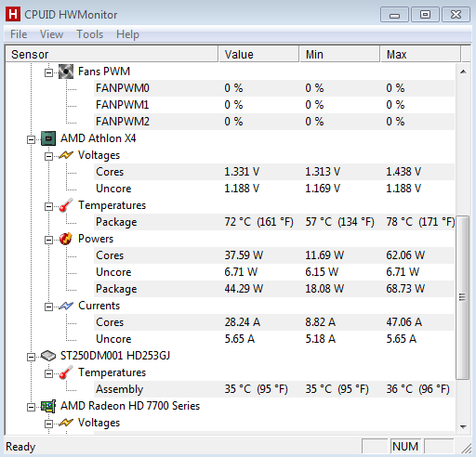The height and width of the screenshot is (457, 476).
Task: Click the Max column header
Action: 420,55
